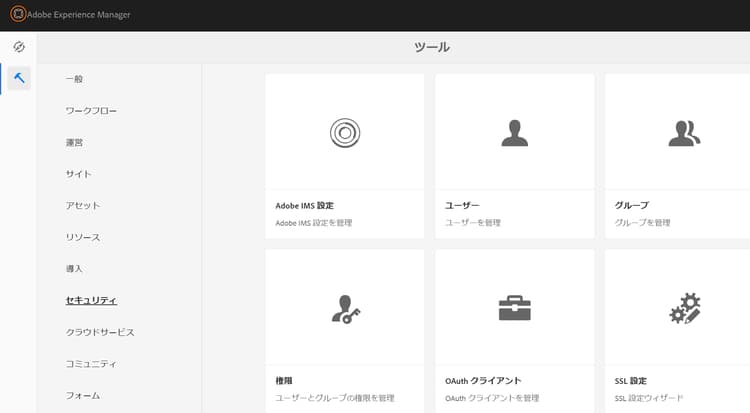Screen dimensions: 750x413
Task: Choose アセット in the side list
Action: click(83, 205)
